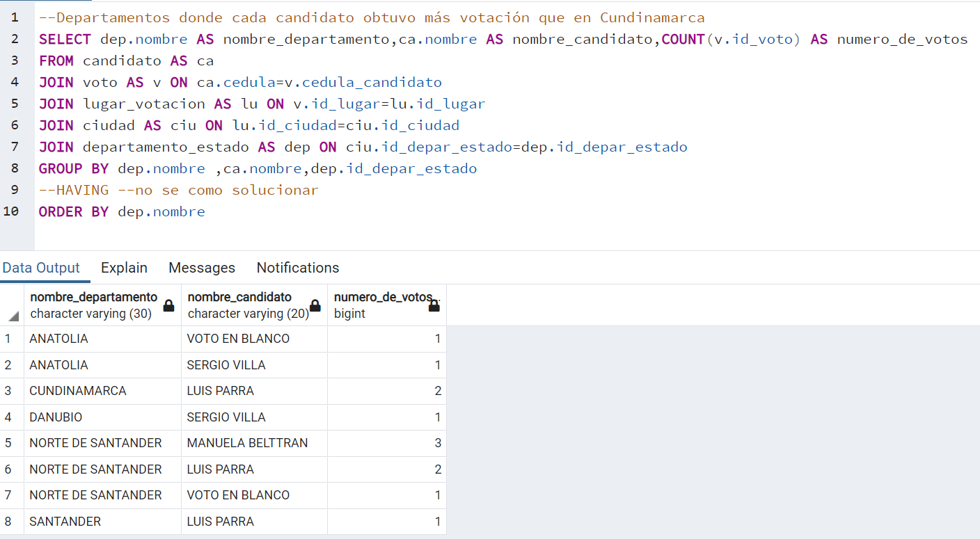Viewport: 980px width, 539px height.
Task: Open the Notifications tab
Action: [298, 268]
